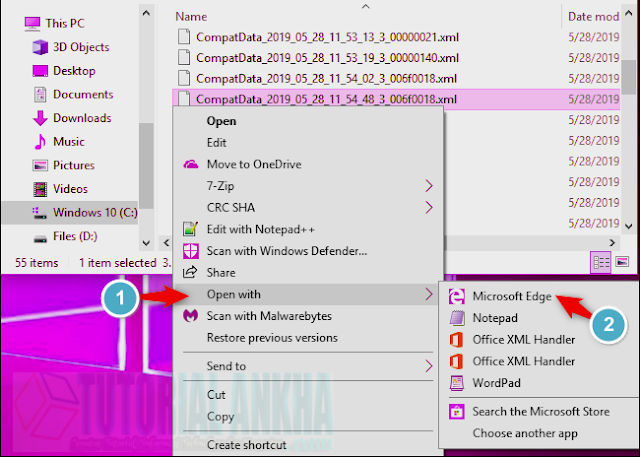Select Restore previous versions
The image size is (640, 457).
[272, 338]
